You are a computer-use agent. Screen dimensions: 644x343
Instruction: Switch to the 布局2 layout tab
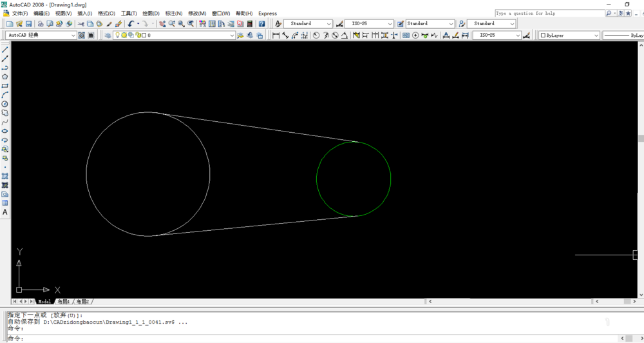82,302
